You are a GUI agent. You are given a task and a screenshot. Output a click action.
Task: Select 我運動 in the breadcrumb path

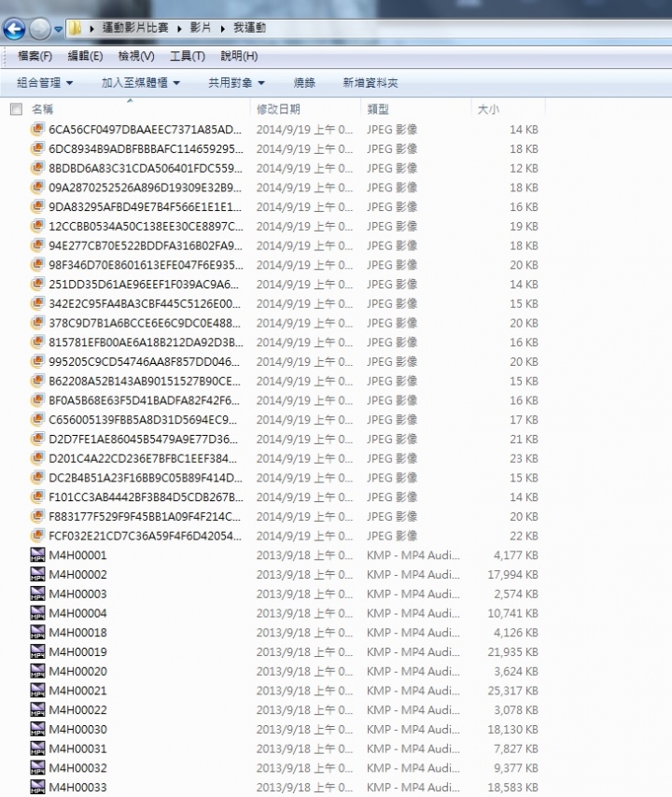pos(249,28)
